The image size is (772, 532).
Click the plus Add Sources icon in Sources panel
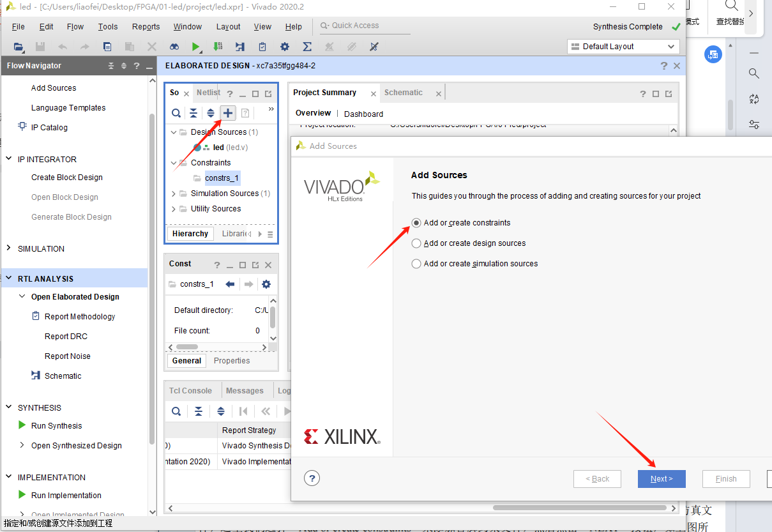pos(228,113)
